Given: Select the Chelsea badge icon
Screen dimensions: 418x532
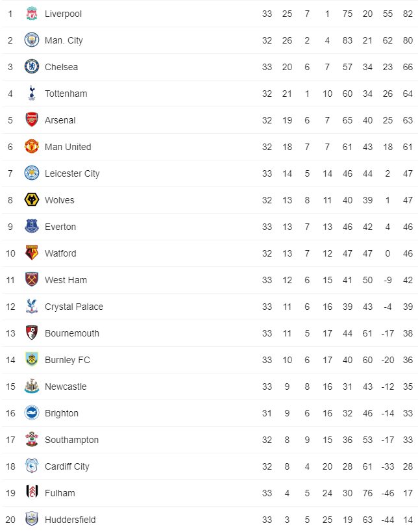Looking at the screenshot, I should pyautogui.click(x=32, y=66).
